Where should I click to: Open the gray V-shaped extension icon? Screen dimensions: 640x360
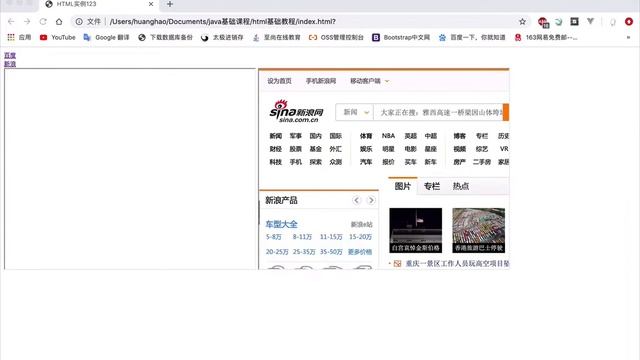point(590,21)
